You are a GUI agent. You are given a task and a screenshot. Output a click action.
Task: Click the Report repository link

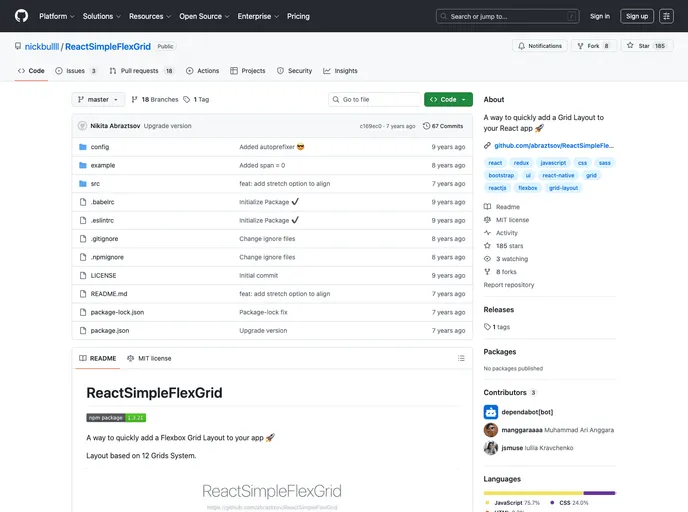(509, 285)
